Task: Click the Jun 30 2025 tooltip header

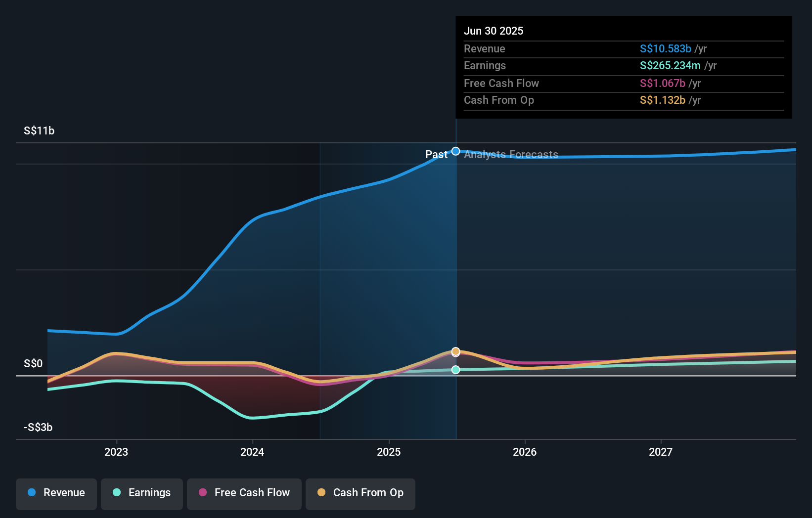Action: point(494,31)
